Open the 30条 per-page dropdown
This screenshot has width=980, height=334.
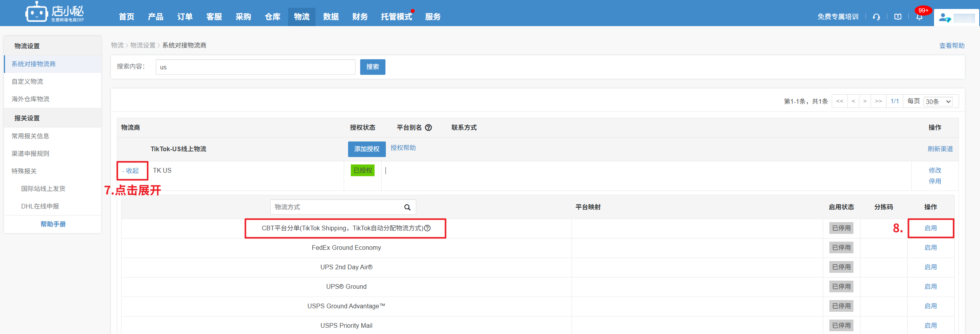pos(938,101)
